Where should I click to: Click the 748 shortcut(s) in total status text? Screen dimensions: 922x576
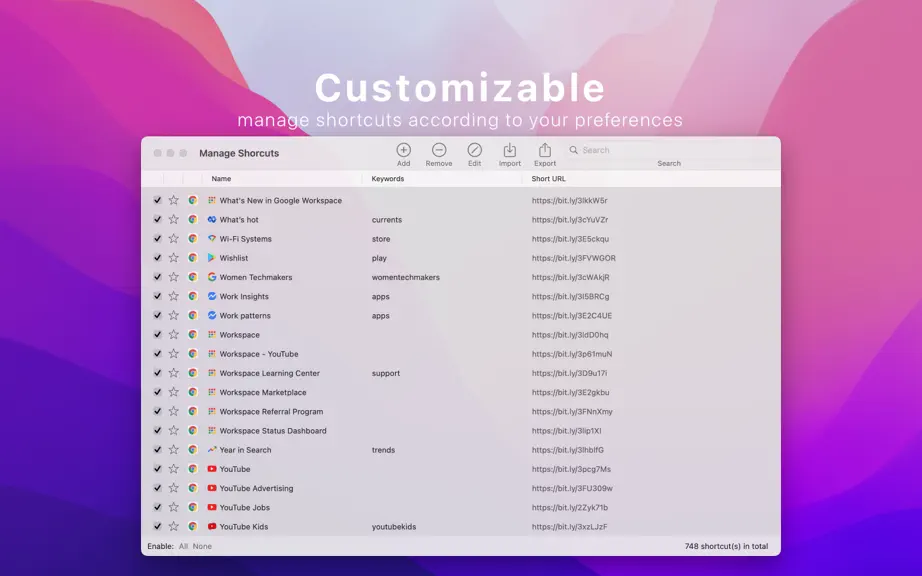[726, 546]
